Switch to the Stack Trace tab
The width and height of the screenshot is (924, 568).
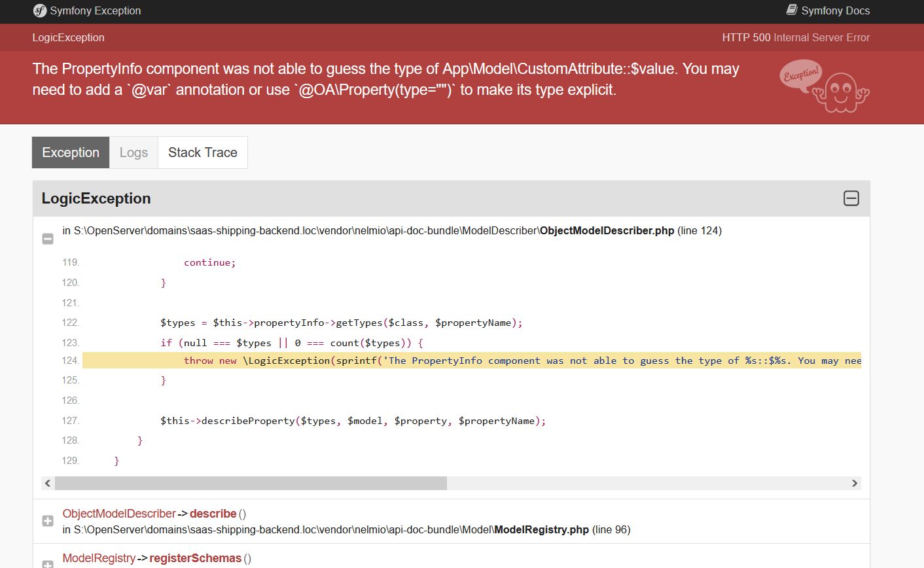tap(203, 152)
